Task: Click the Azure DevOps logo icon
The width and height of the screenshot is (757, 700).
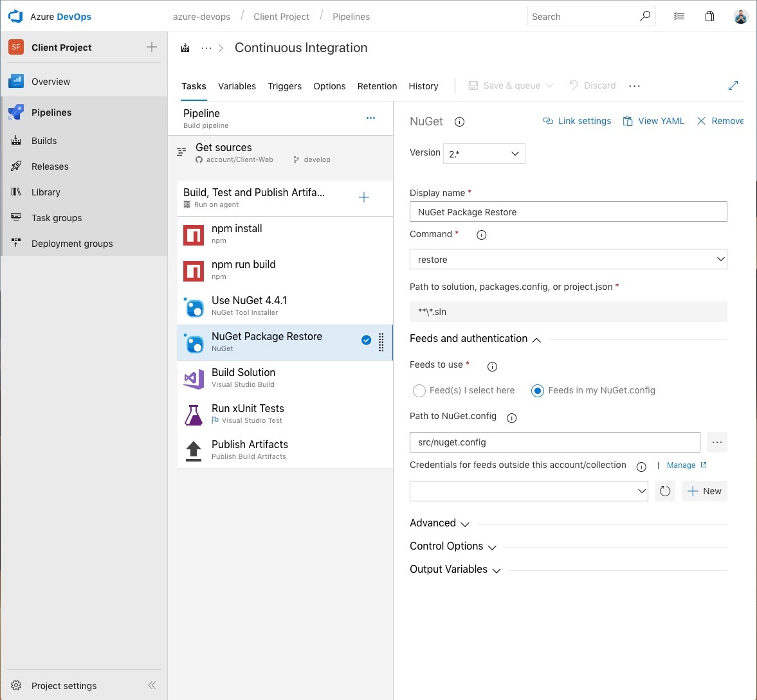Action: click(15, 17)
